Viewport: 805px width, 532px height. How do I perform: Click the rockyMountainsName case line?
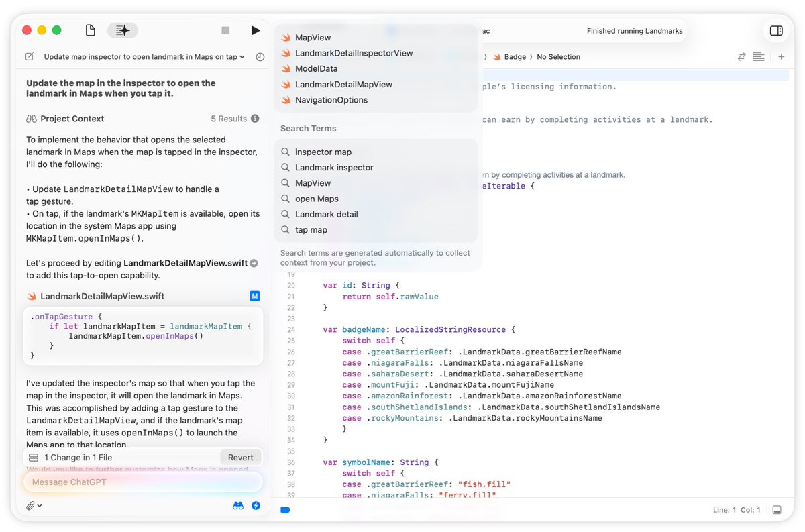point(472,418)
